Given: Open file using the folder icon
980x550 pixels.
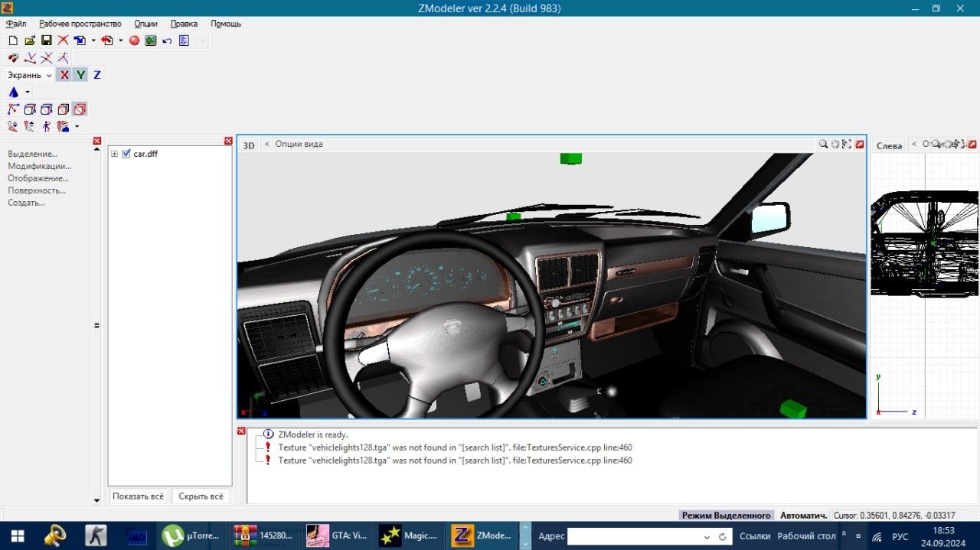Looking at the screenshot, I should (30, 41).
